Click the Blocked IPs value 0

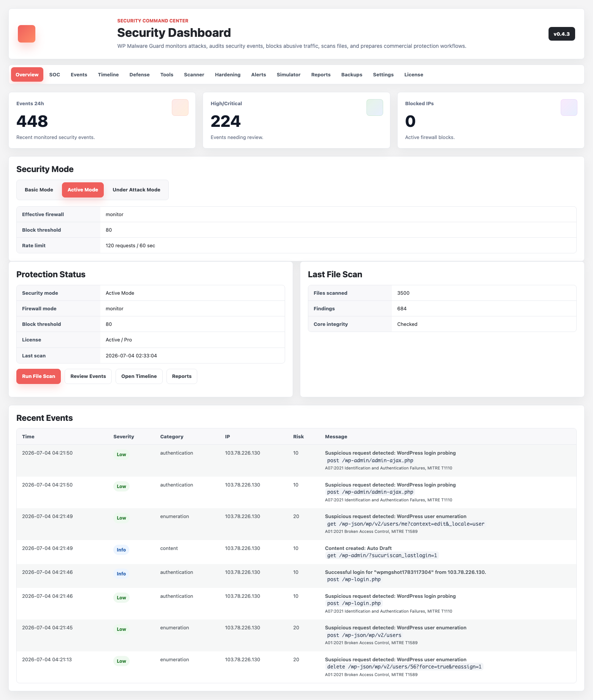(x=411, y=122)
